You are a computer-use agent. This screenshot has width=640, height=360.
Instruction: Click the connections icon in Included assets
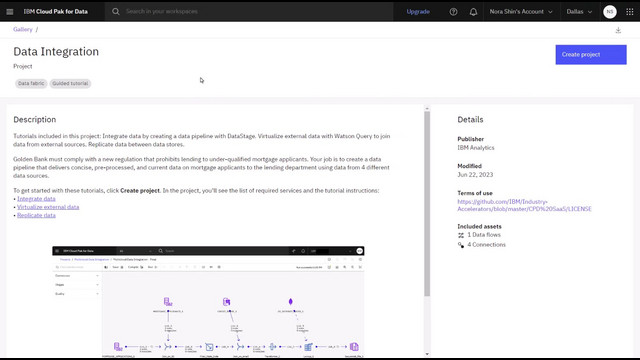461,245
